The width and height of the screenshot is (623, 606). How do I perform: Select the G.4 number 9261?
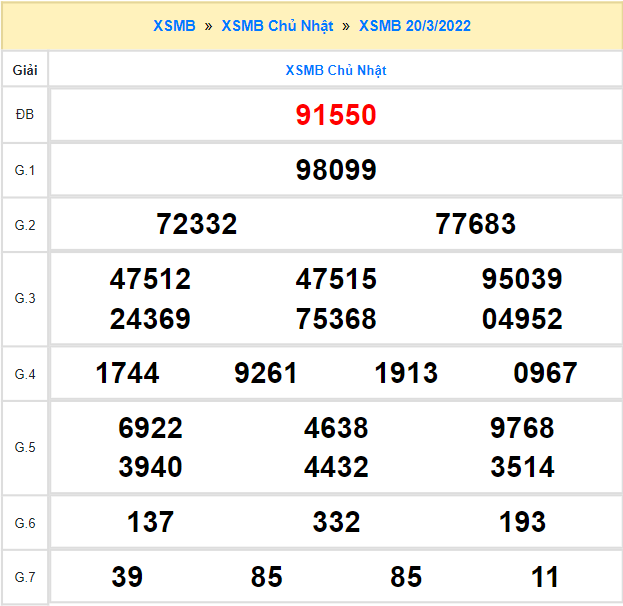266,374
